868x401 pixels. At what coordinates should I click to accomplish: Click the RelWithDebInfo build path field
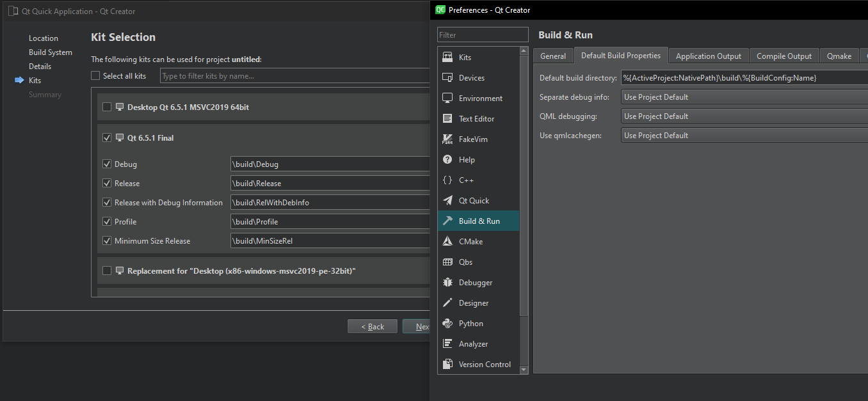(330, 202)
